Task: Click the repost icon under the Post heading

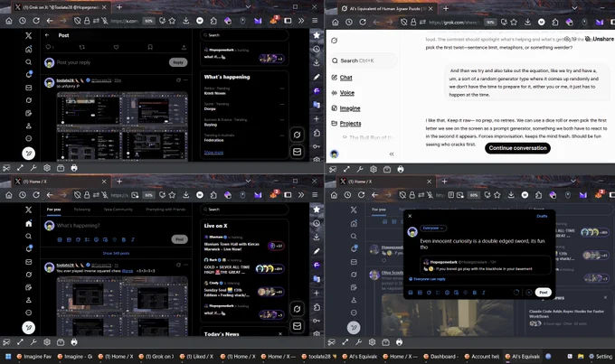Action: tap(82, 47)
